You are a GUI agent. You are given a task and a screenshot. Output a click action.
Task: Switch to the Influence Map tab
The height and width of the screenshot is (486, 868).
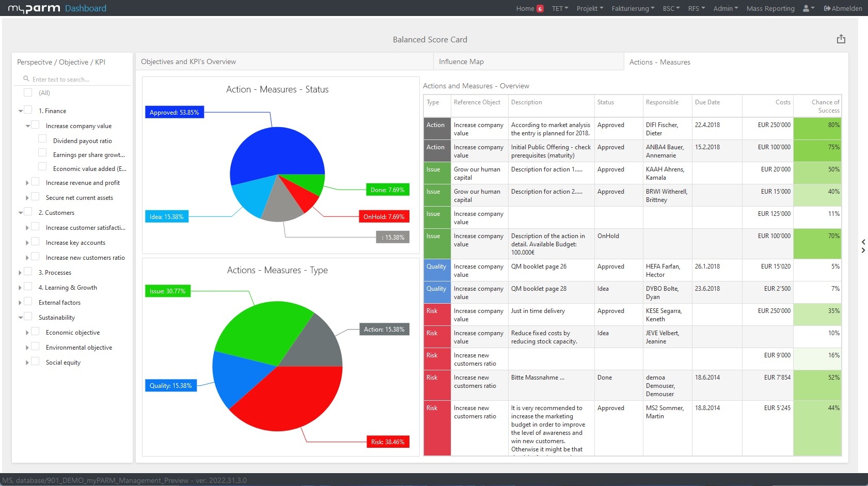461,61
